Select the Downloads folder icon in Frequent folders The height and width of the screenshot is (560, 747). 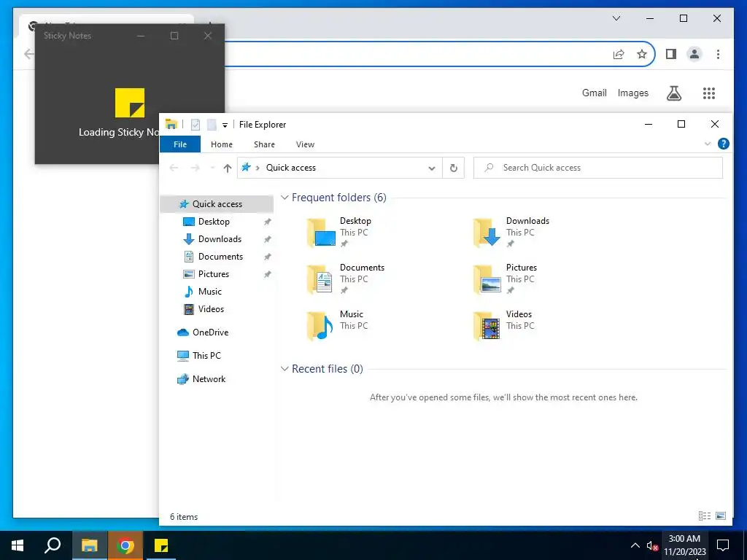coord(487,233)
